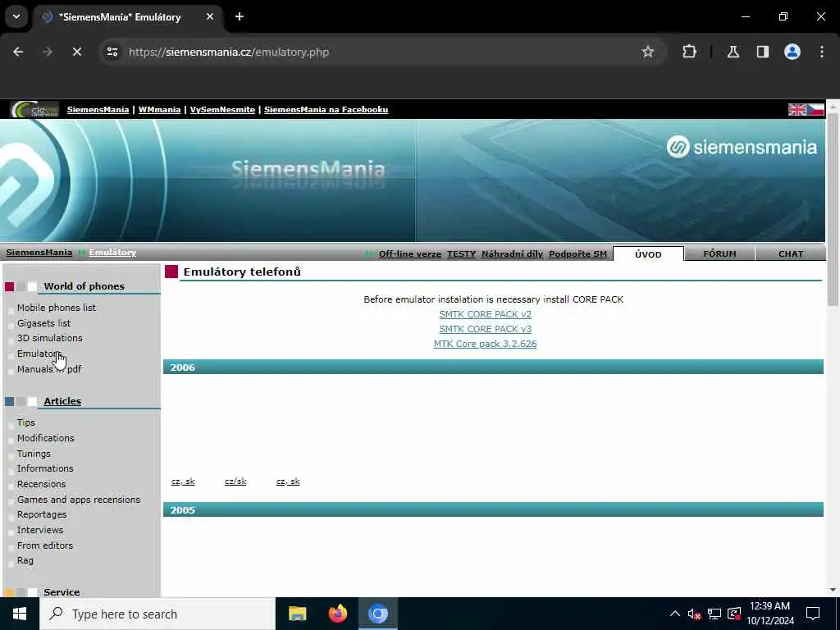Open Manuals in pdf in sidebar
This screenshot has height=630, width=840.
pos(49,369)
